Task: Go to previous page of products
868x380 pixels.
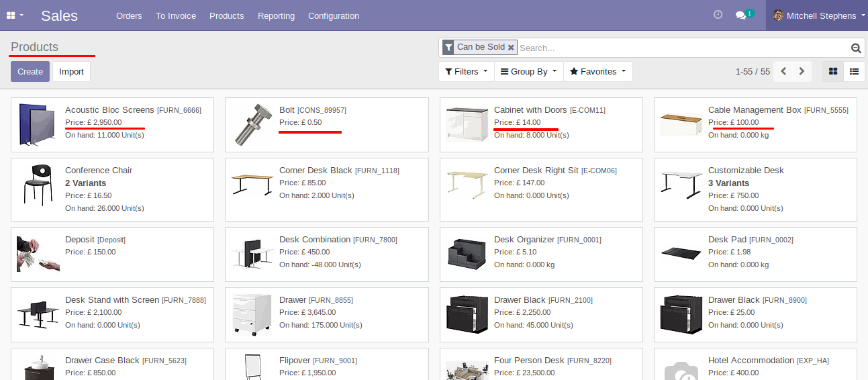Action: (783, 71)
